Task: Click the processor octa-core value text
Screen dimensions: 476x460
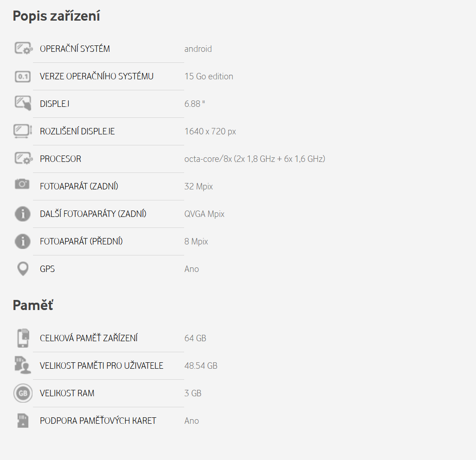Action: (255, 159)
